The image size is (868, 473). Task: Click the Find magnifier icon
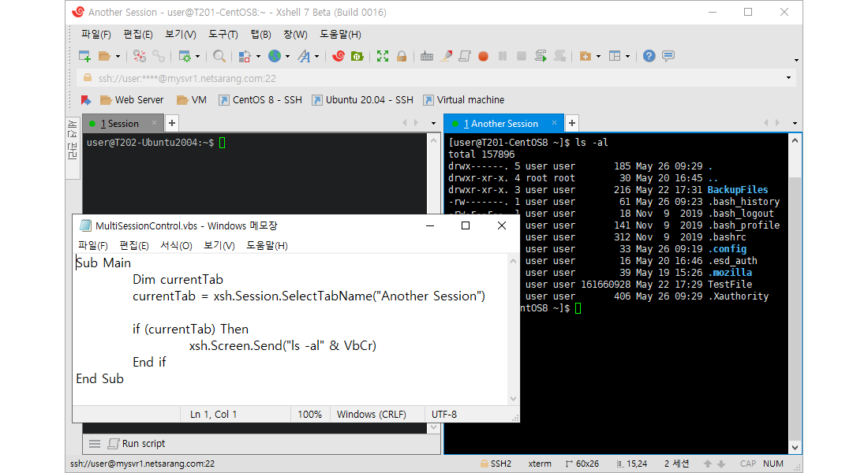click(219, 56)
